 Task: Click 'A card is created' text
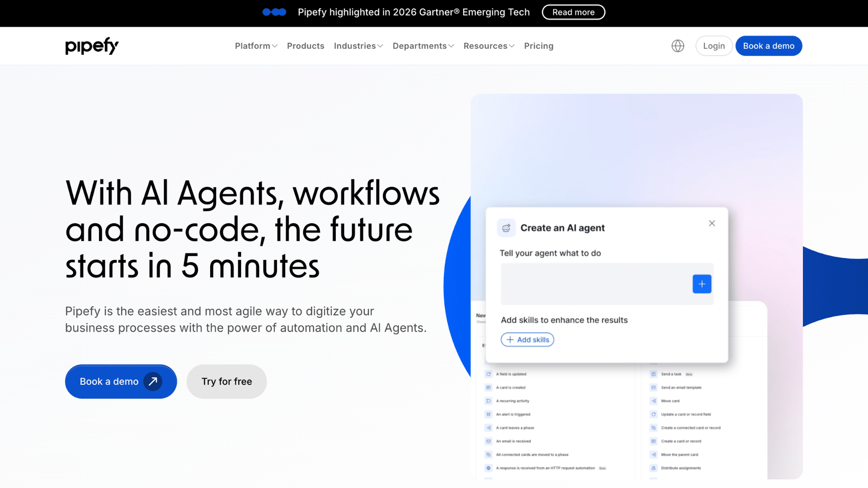tap(511, 388)
